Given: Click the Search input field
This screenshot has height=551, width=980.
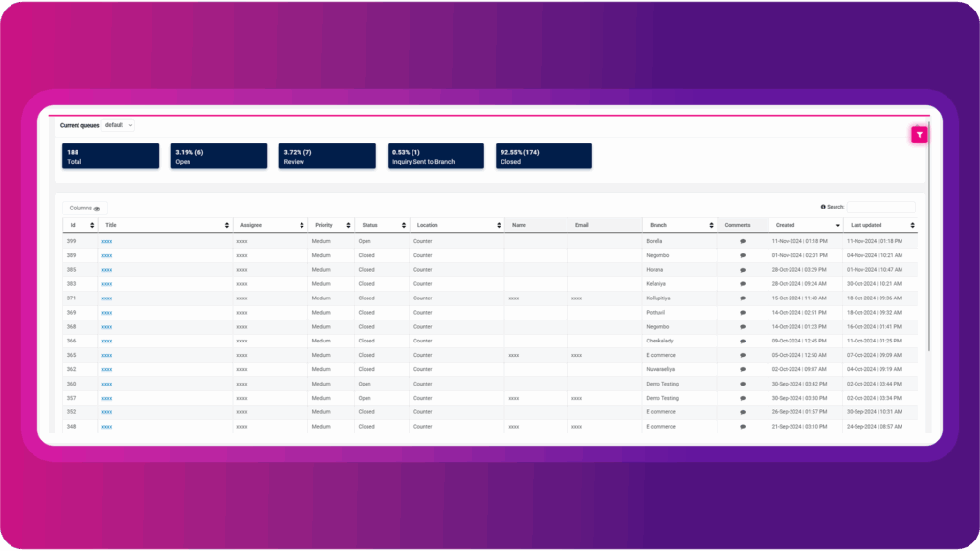Looking at the screenshot, I should click(x=880, y=207).
